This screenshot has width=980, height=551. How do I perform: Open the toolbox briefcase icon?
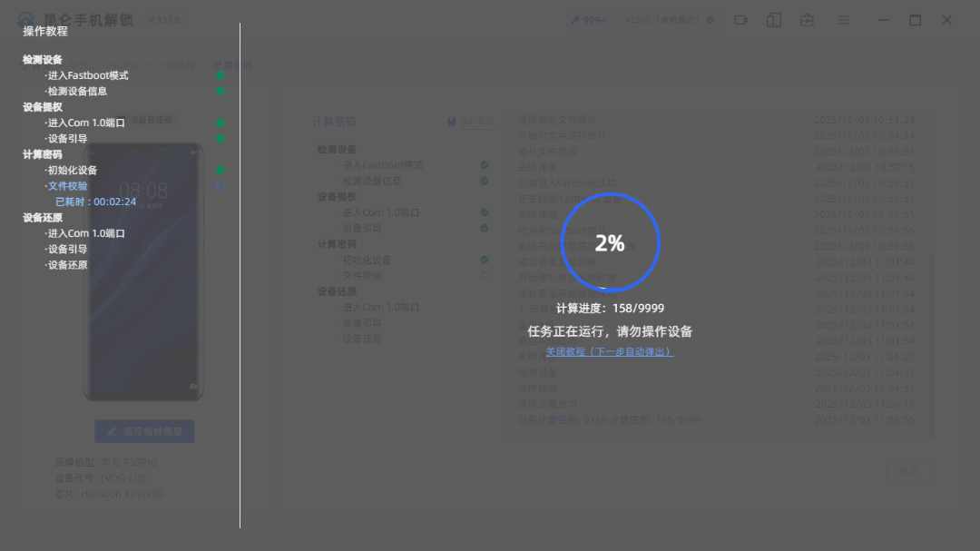[x=807, y=20]
